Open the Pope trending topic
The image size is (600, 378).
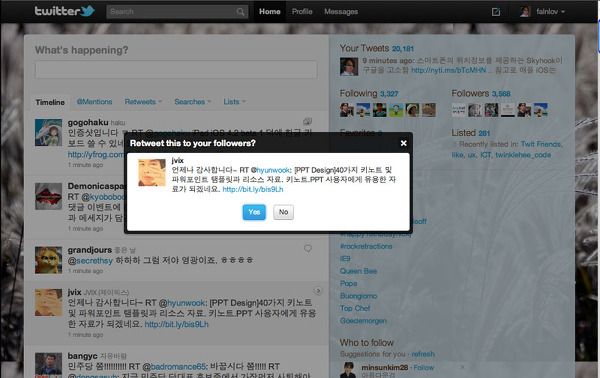pyautogui.click(x=348, y=284)
